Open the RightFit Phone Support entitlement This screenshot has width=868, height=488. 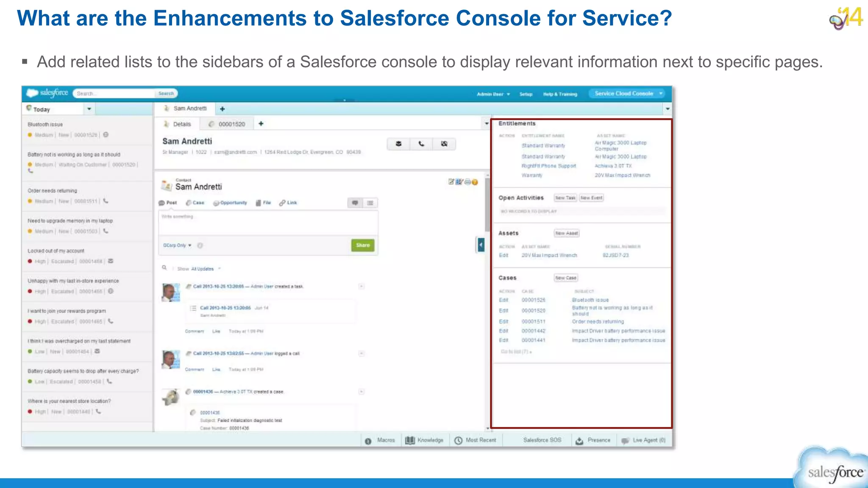tap(548, 166)
